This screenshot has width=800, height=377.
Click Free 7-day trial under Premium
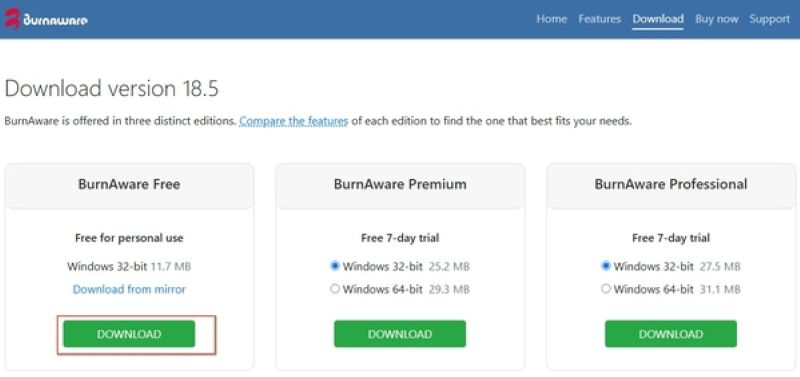(400, 238)
